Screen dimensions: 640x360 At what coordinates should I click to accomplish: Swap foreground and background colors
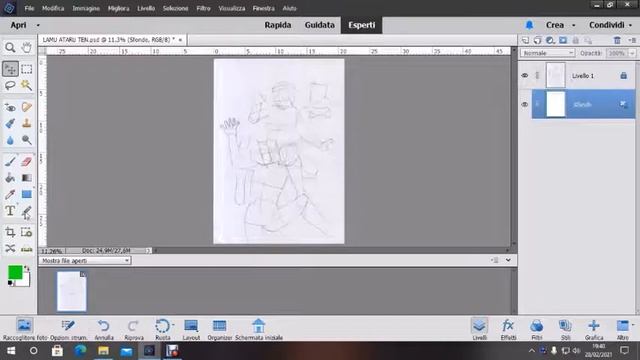click(x=27, y=269)
